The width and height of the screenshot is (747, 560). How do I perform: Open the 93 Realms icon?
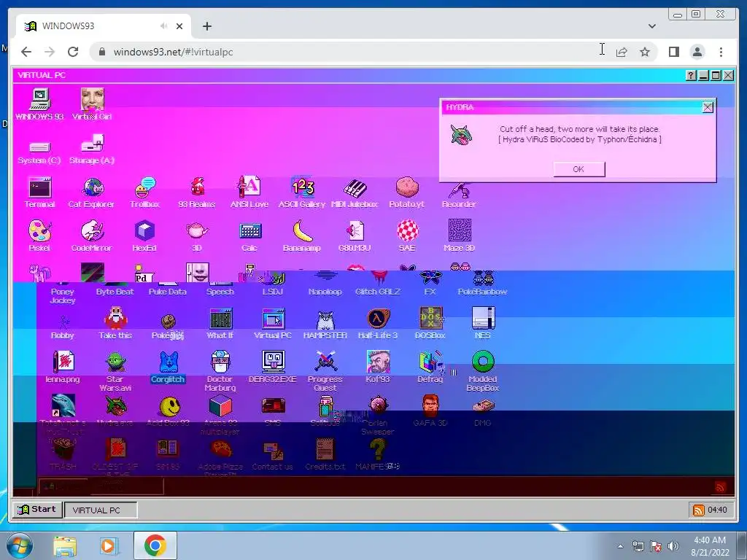coord(197,187)
